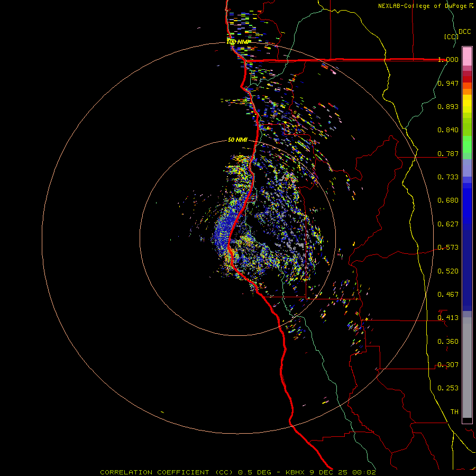Pick the gray segment of the color bar
This screenshot has width=476, height=476.
click(467, 368)
